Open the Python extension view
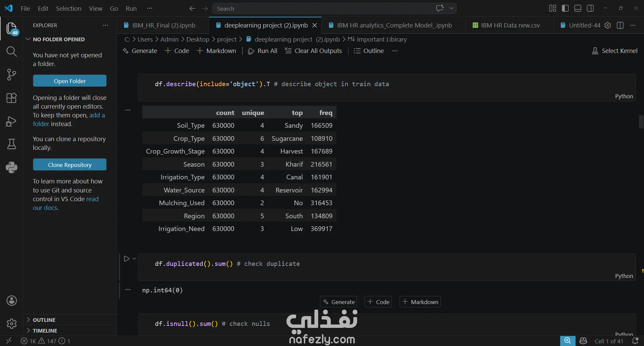This screenshot has width=644, height=346. 12,167
